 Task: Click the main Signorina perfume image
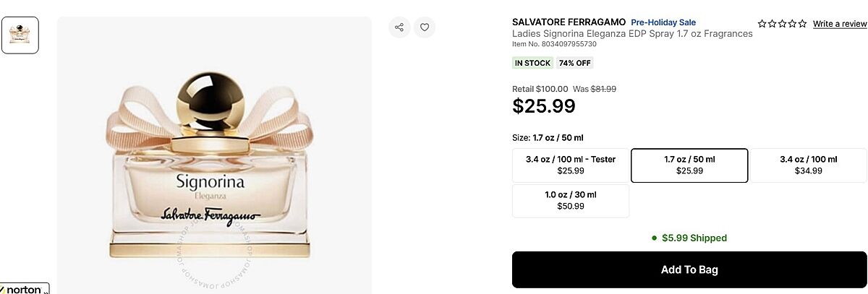pos(214,166)
